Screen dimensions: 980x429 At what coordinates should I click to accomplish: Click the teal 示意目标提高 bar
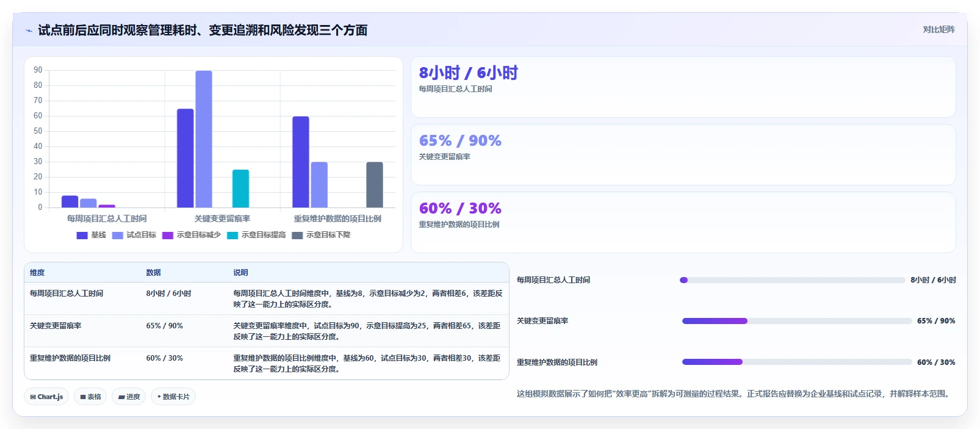pyautogui.click(x=240, y=189)
